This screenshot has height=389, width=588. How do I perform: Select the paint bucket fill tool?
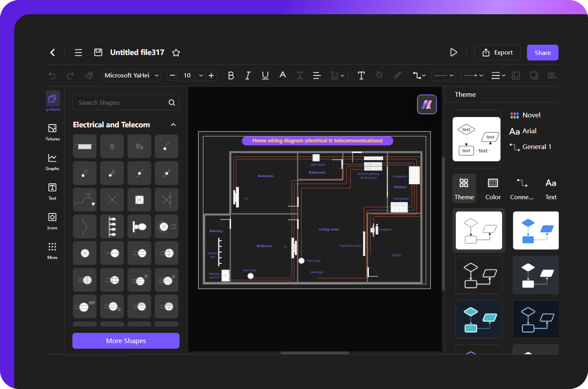coord(378,76)
